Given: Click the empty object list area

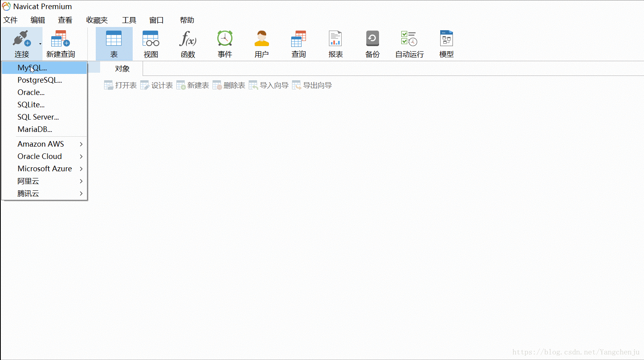Looking at the screenshot, I should [318, 199].
